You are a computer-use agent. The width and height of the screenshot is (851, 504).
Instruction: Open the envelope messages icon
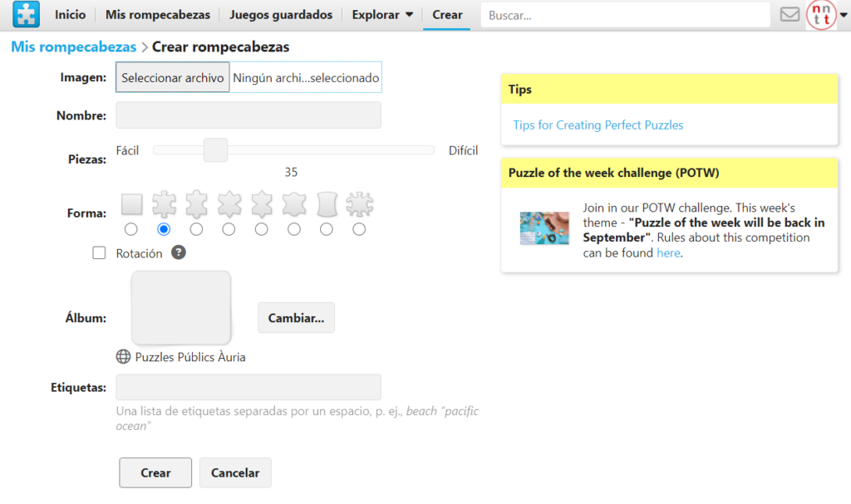coord(790,15)
